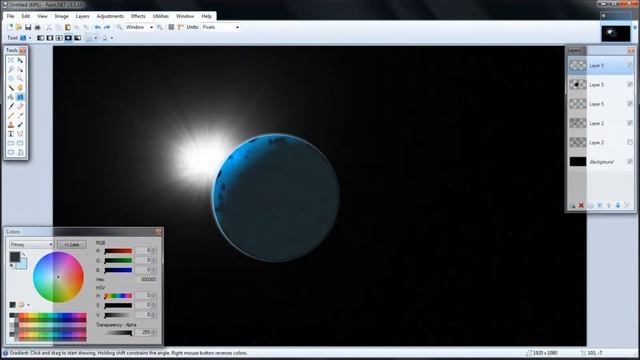This screenshot has width=640, height=360.
Task: Uncheck the checked Layer 2 visibility box
Action: click(630, 123)
